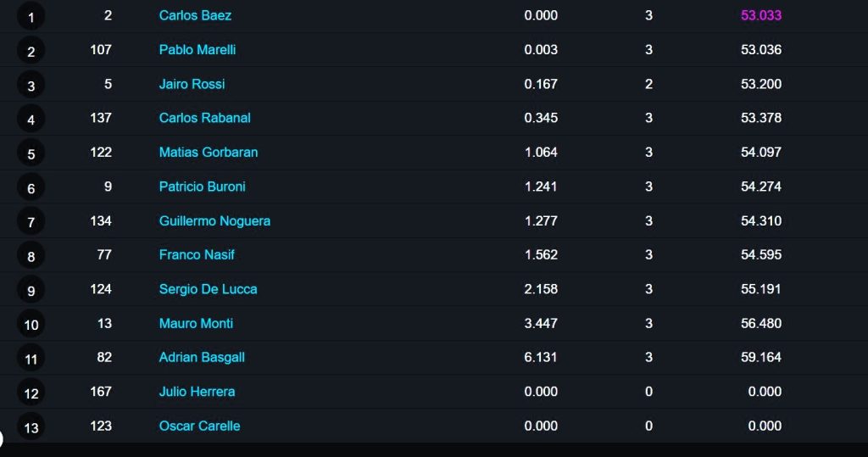868x457 pixels.
Task: Open Mauro Monti's driver page
Action: tap(196, 324)
